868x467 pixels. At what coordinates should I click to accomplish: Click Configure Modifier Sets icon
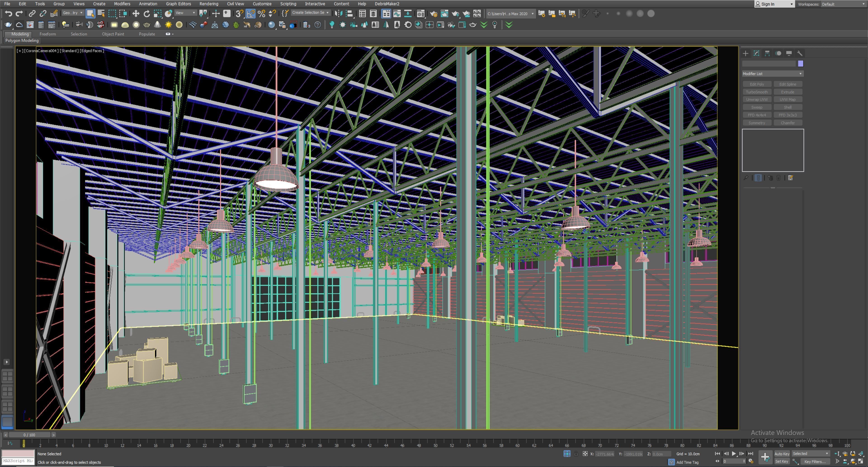(790, 178)
